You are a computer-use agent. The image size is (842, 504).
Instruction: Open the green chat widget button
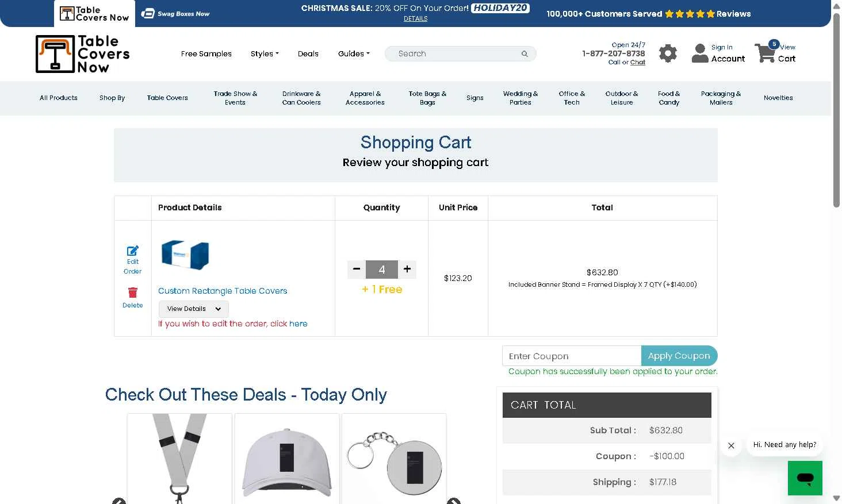805,478
